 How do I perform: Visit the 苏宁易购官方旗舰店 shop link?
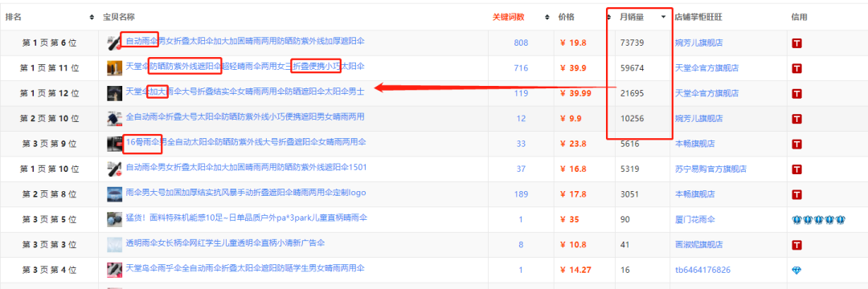(710, 169)
